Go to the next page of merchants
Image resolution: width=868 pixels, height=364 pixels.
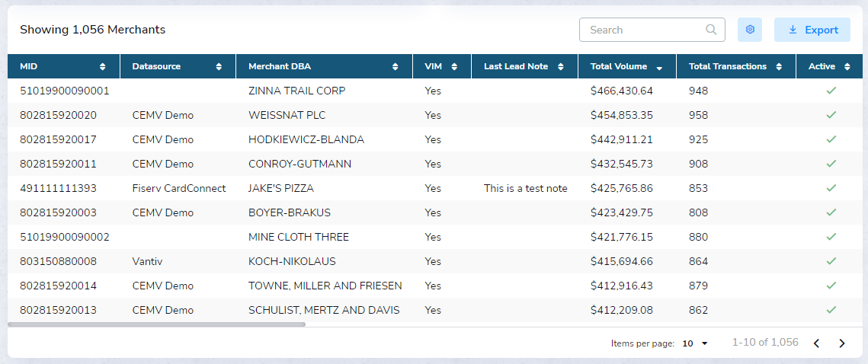pos(842,343)
